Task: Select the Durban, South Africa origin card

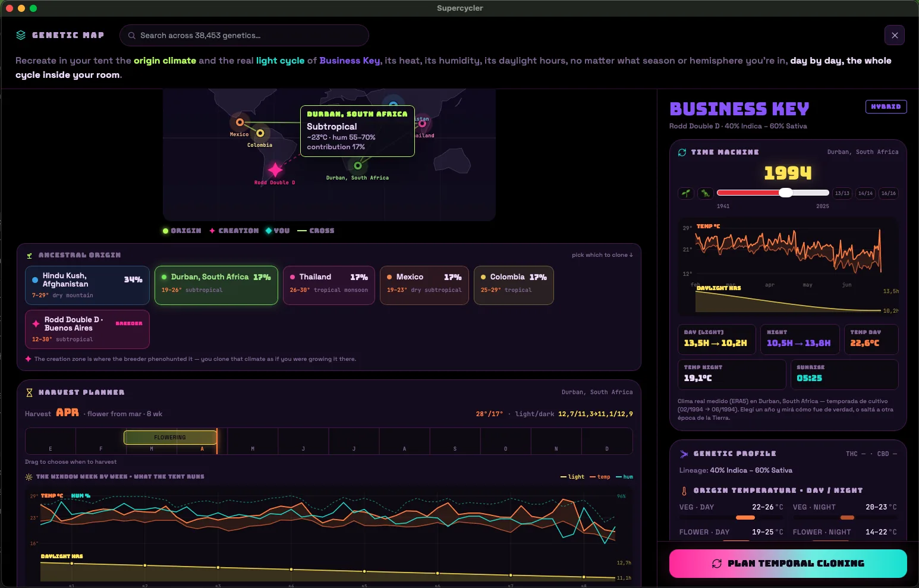Action: point(216,285)
